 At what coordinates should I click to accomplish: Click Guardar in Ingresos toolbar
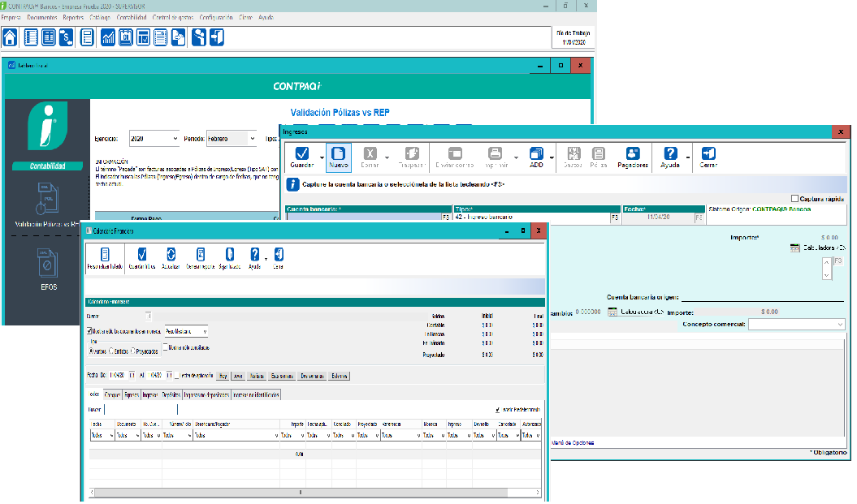pos(301,157)
